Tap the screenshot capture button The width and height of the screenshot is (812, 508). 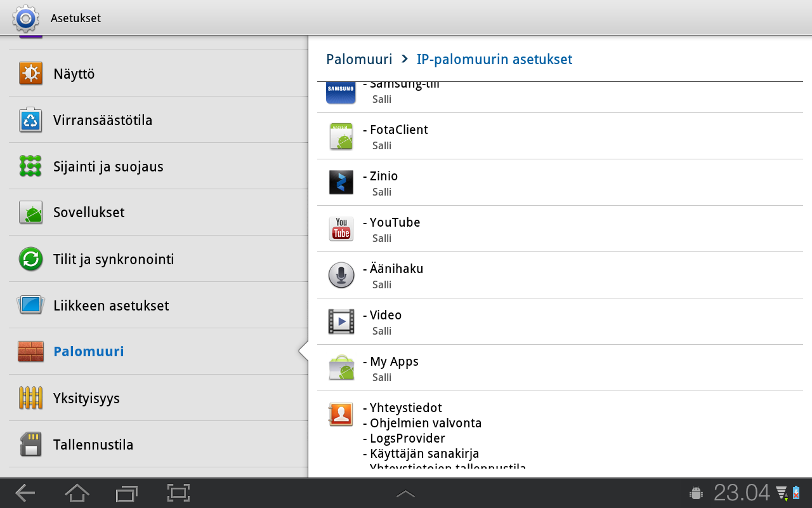179,493
